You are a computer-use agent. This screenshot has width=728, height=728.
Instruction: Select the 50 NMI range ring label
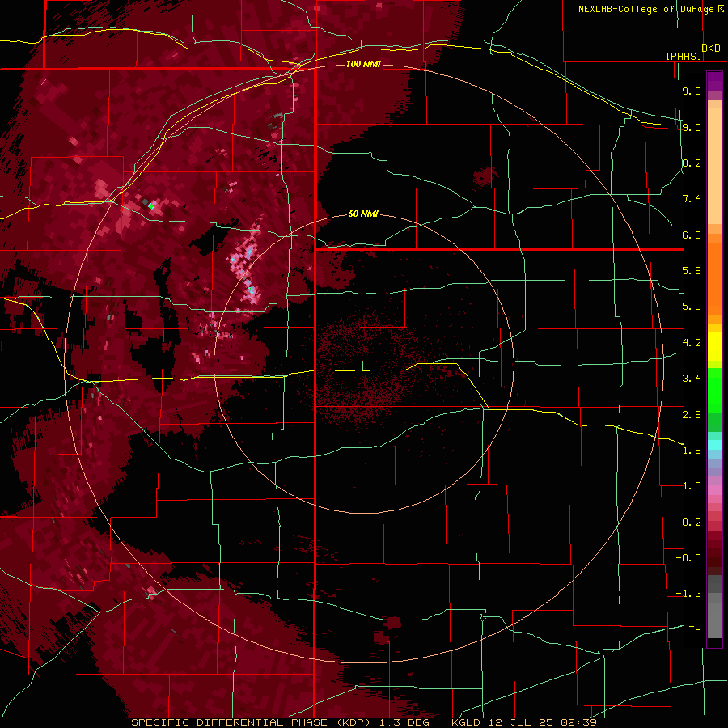pyautogui.click(x=363, y=214)
